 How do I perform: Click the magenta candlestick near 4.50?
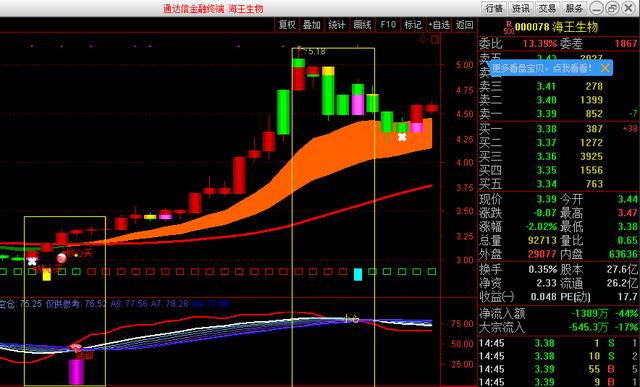358,105
